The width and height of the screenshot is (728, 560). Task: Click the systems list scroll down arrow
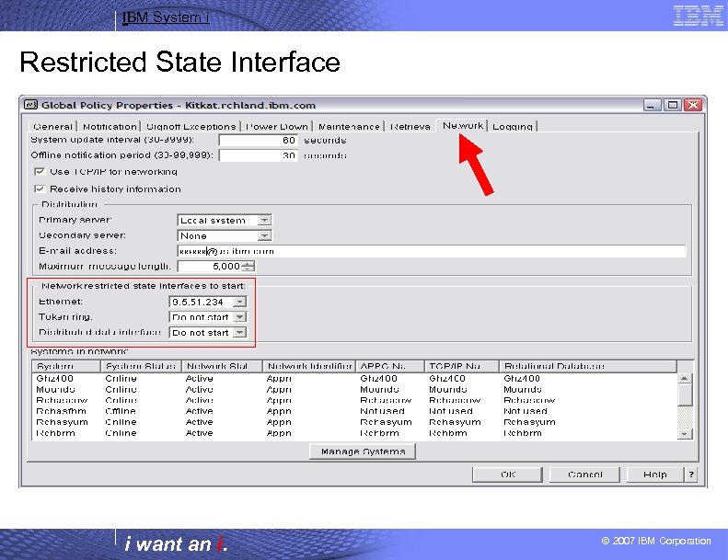pyautogui.click(x=685, y=434)
